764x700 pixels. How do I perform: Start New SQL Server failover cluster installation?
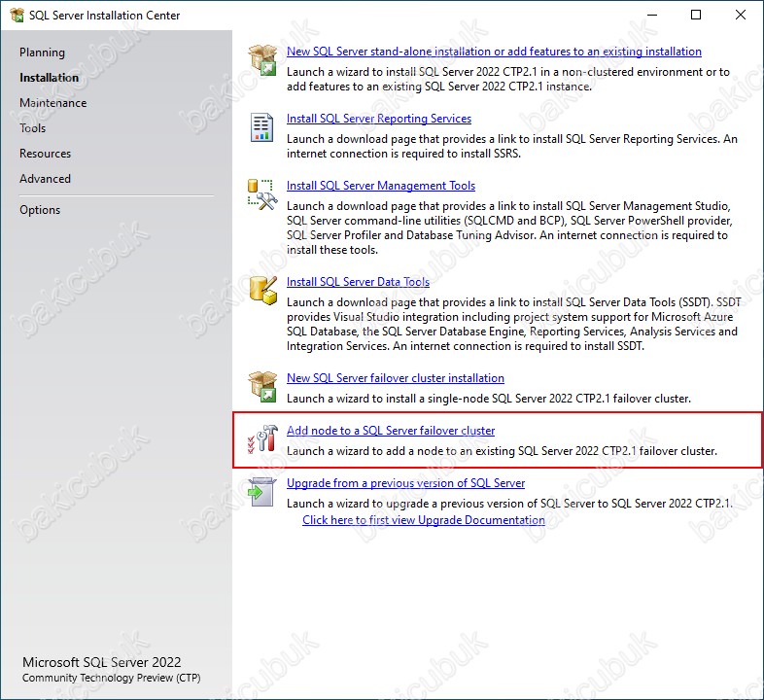[x=396, y=378]
